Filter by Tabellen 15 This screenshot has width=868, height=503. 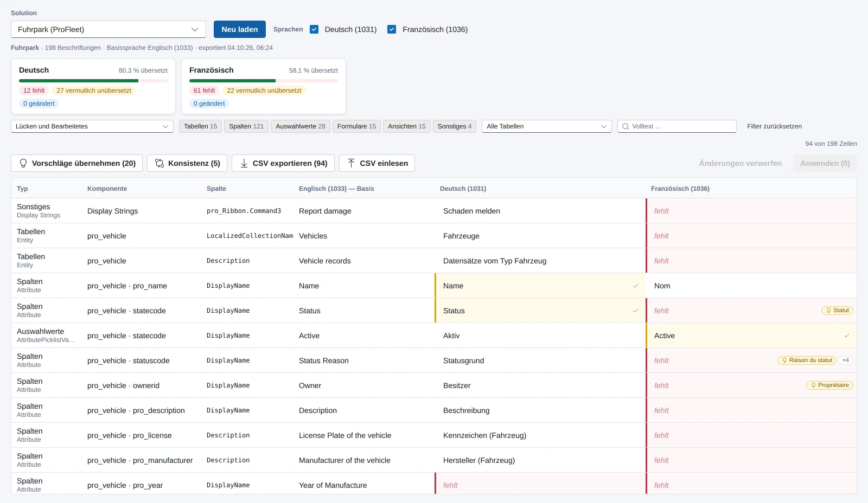tap(200, 126)
